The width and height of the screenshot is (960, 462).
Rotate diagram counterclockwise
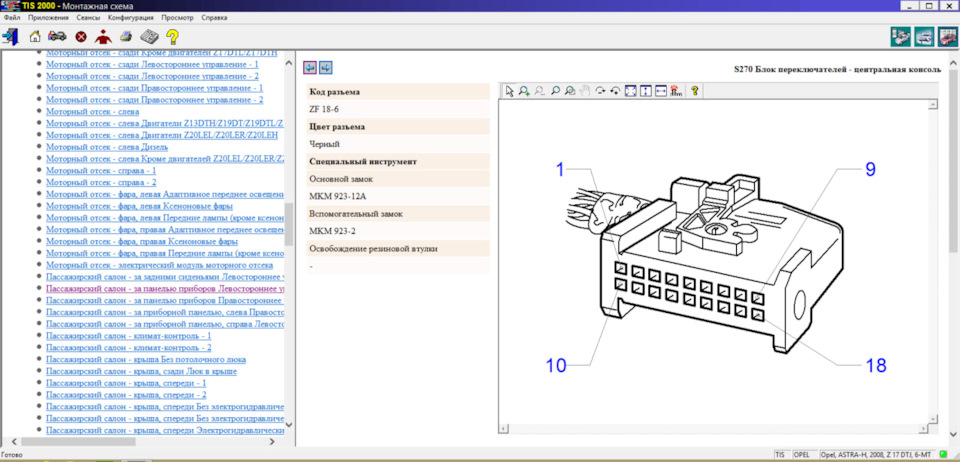[x=615, y=91]
